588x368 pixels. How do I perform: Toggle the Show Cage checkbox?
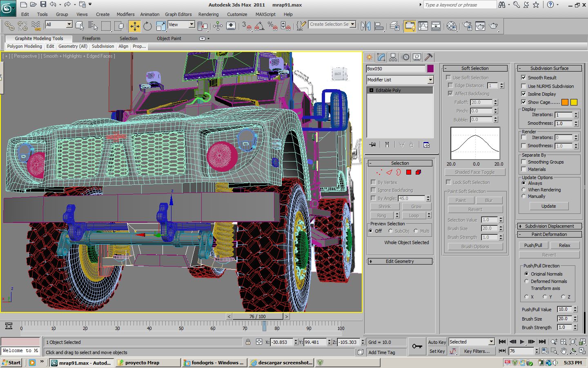523,102
